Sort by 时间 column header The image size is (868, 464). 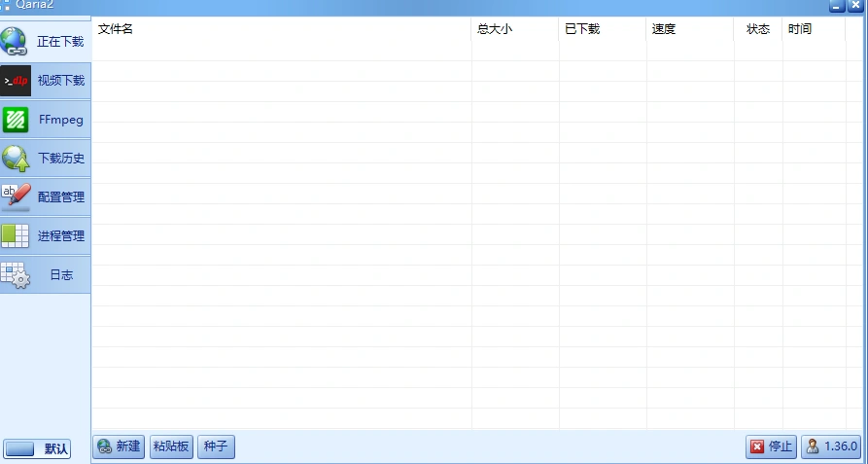coord(814,29)
